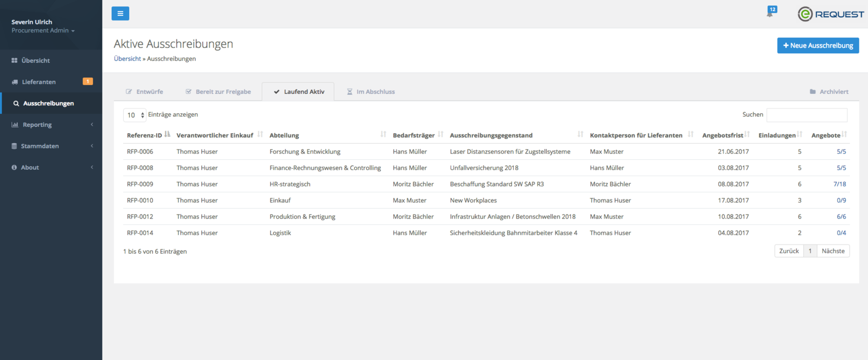
Task: Expand the About sidebar section
Action: [x=51, y=168]
